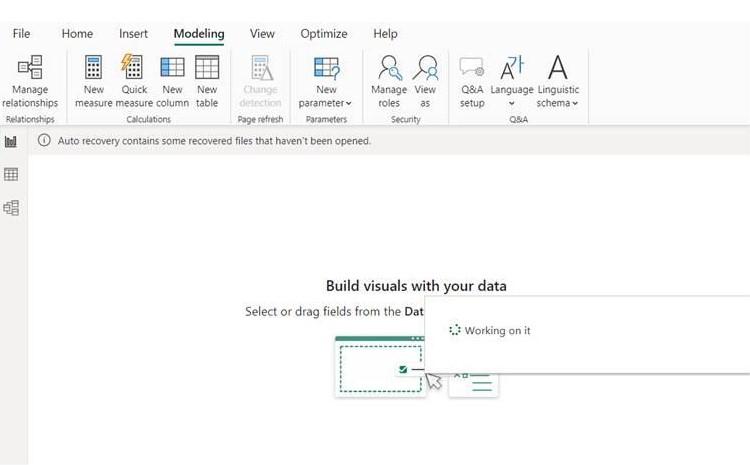Switch to the Home ribbon tab

(77, 33)
